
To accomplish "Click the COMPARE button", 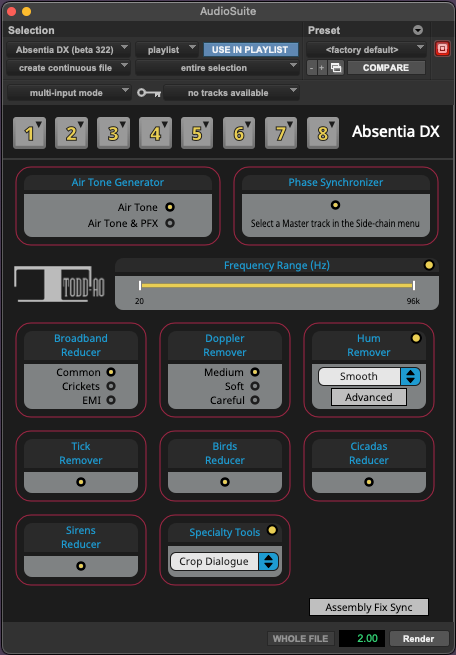I will pyautogui.click(x=386, y=68).
